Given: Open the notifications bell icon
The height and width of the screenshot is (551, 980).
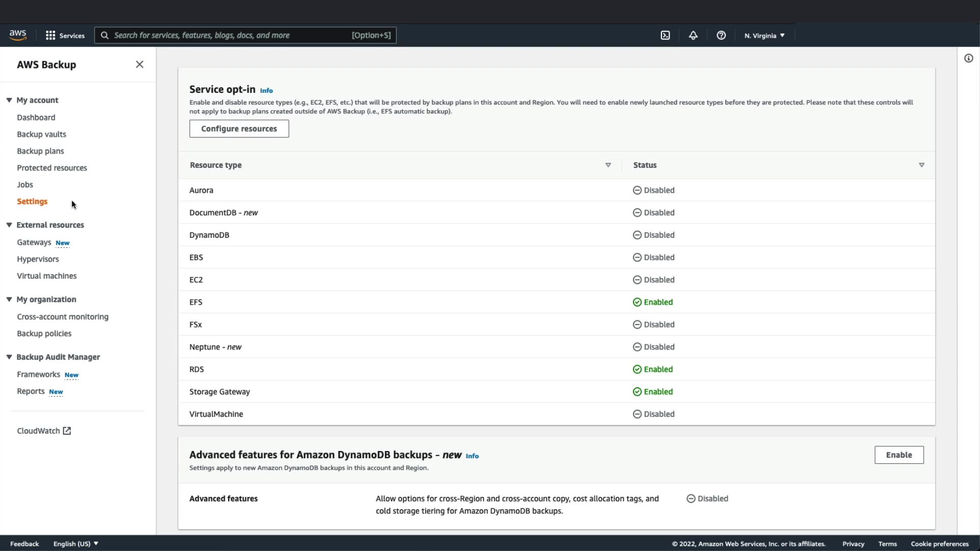Looking at the screenshot, I should (693, 35).
